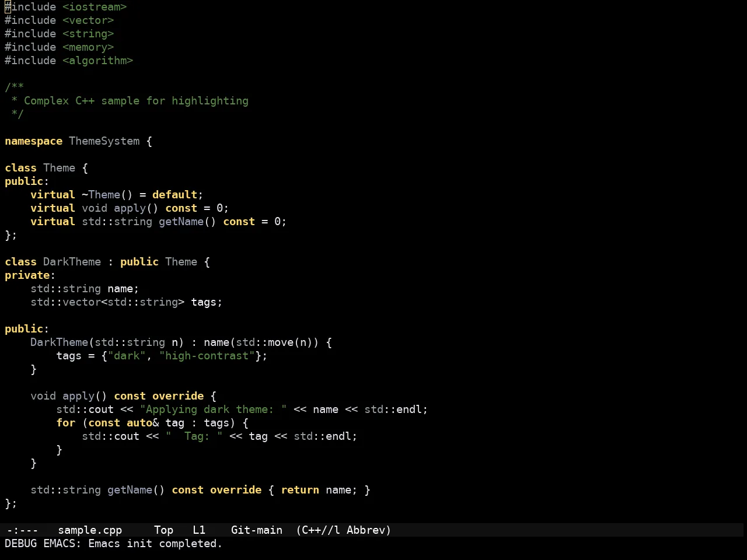Click the 'DarkTheme' class name in class declaration
The width and height of the screenshot is (747, 560).
pos(72,262)
